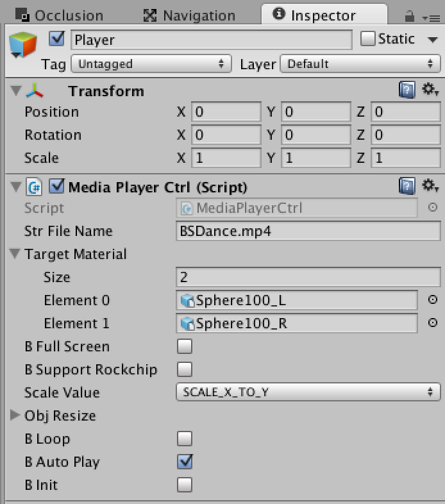Toggle Player active checkbox
Image resolution: width=445 pixels, height=504 pixels.
pyautogui.click(x=57, y=39)
